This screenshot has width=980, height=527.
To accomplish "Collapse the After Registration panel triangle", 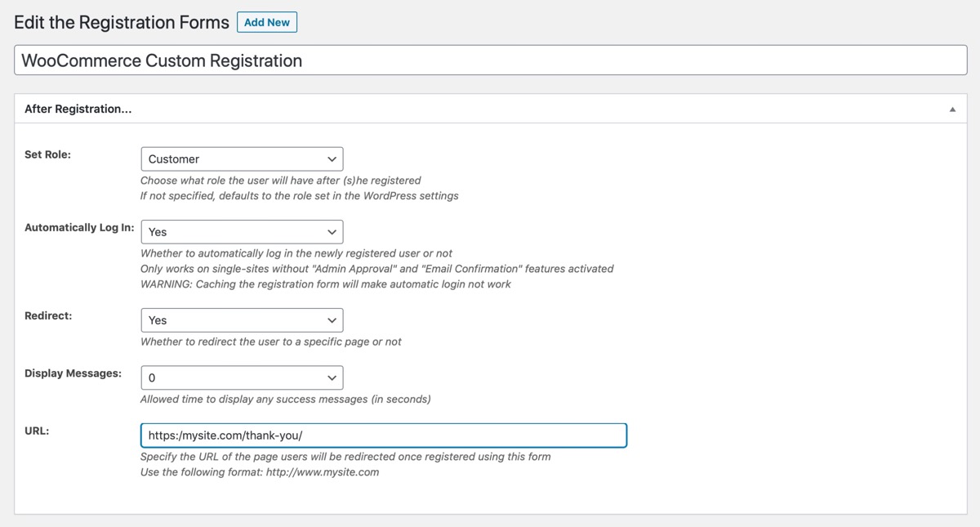I will coord(952,109).
